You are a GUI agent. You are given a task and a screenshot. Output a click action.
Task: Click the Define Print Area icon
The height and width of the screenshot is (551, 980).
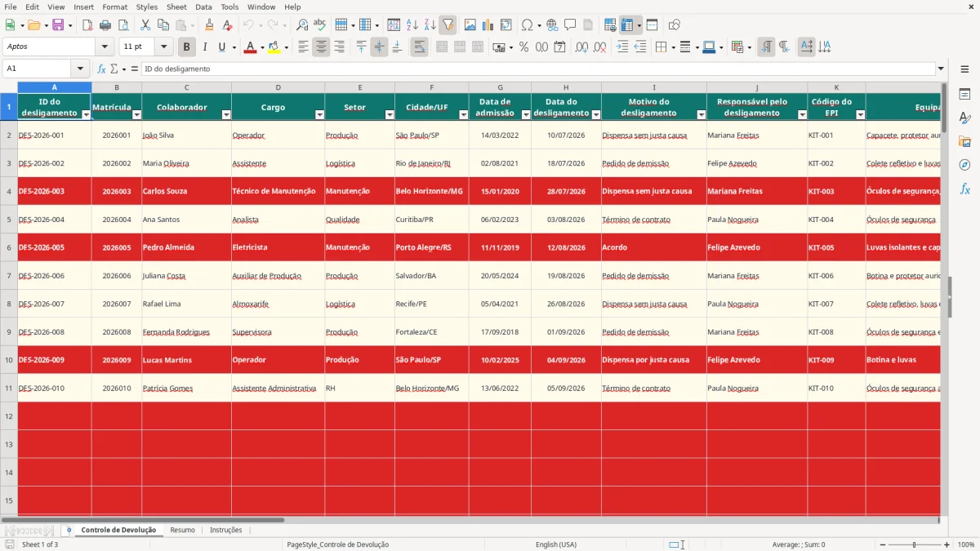[x=610, y=25]
